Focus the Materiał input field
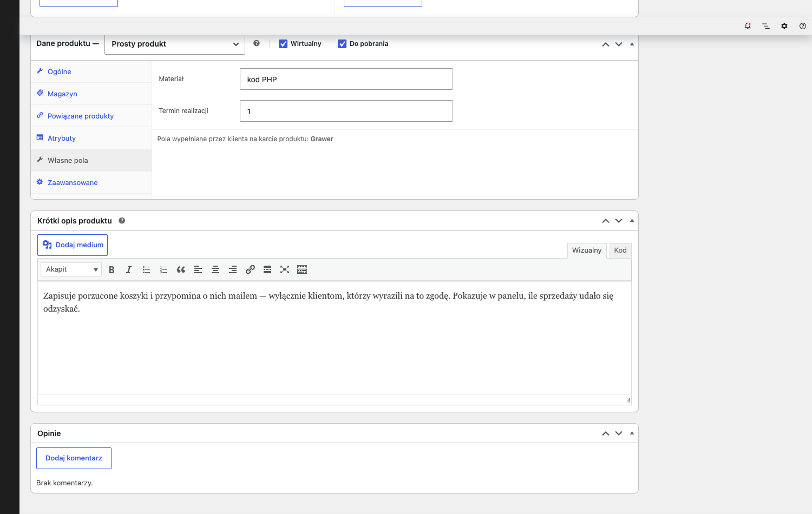Screen dimensions: 812x514 pyautogui.click(x=346, y=79)
